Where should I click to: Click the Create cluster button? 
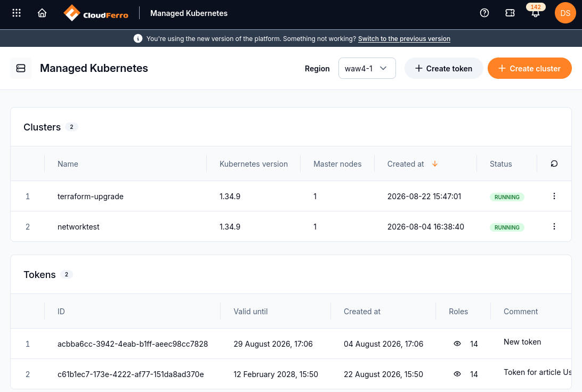(529, 68)
